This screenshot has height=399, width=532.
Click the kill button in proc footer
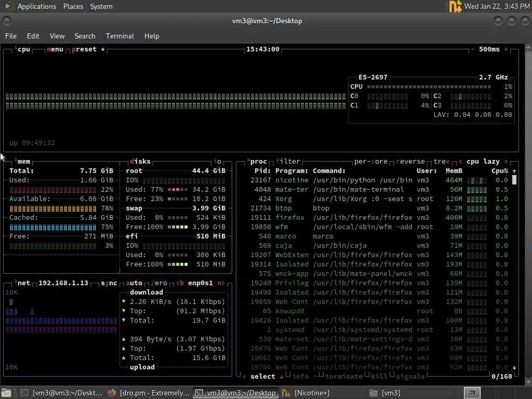click(x=379, y=377)
